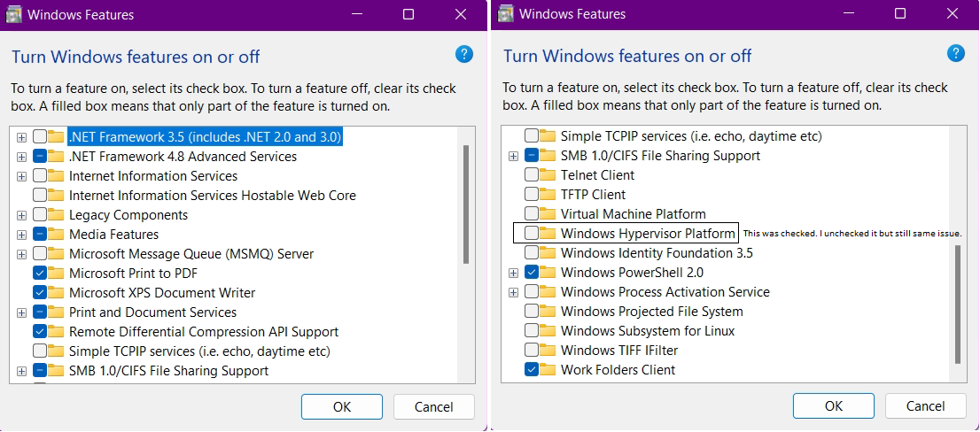Expand the Windows Process Activation Service node

pos(514,292)
